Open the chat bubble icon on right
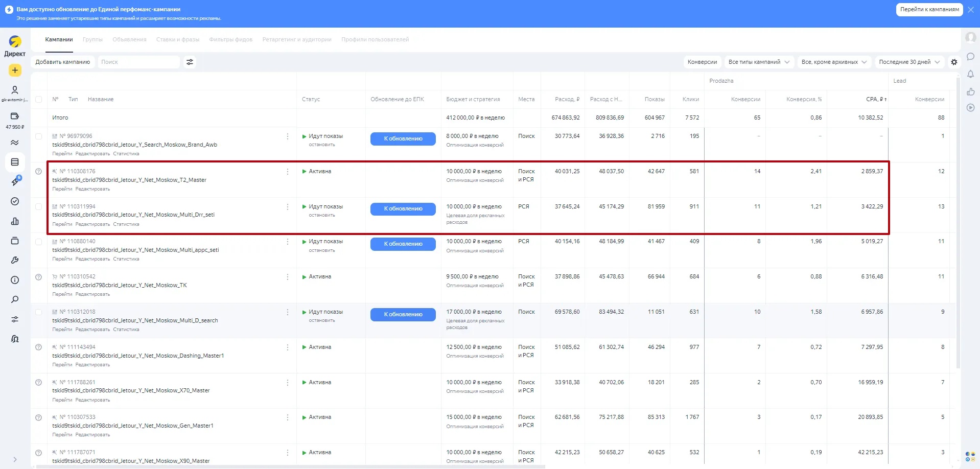Image resolution: width=980 pixels, height=469 pixels. tap(970, 57)
